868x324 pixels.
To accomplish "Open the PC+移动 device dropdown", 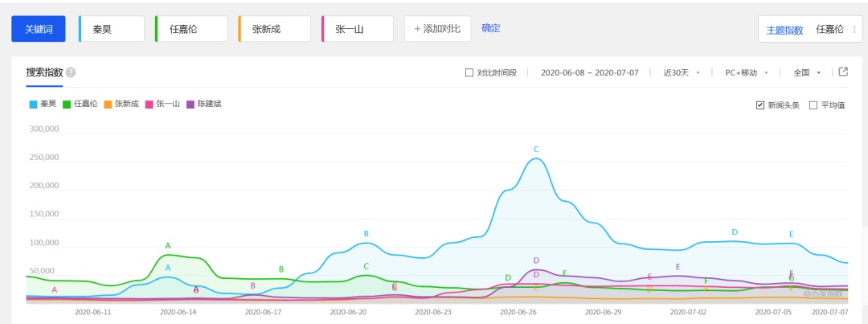I will (746, 72).
